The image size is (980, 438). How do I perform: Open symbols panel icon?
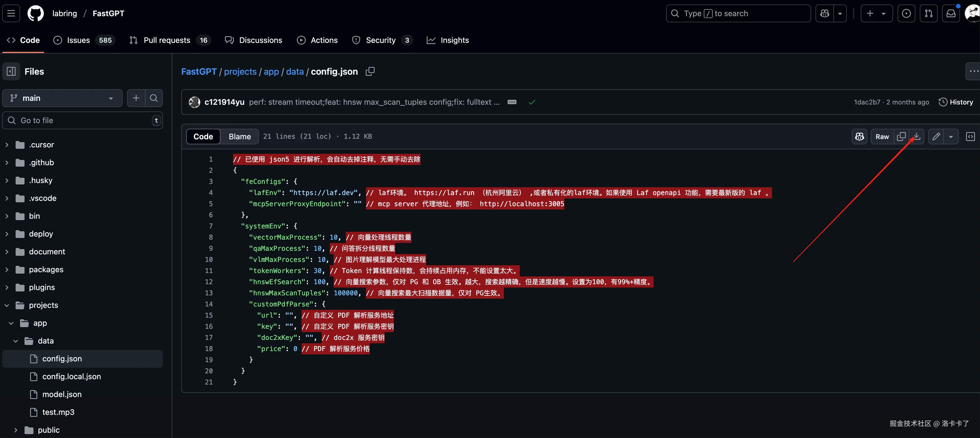[x=970, y=137]
